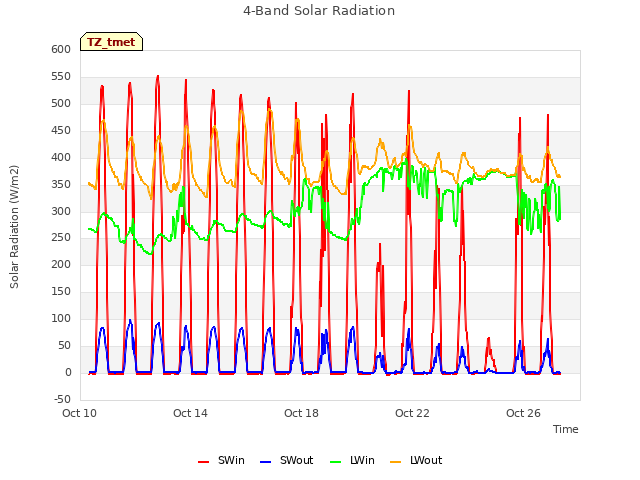This screenshot has width=640, height=480.
Task: Toggle the SWin series in the legend
Action: [x=221, y=460]
